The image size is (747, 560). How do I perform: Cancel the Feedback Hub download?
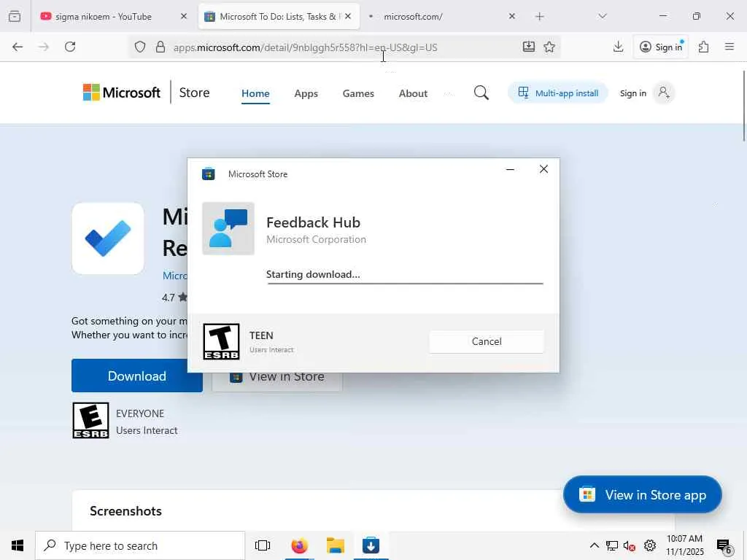point(487,341)
